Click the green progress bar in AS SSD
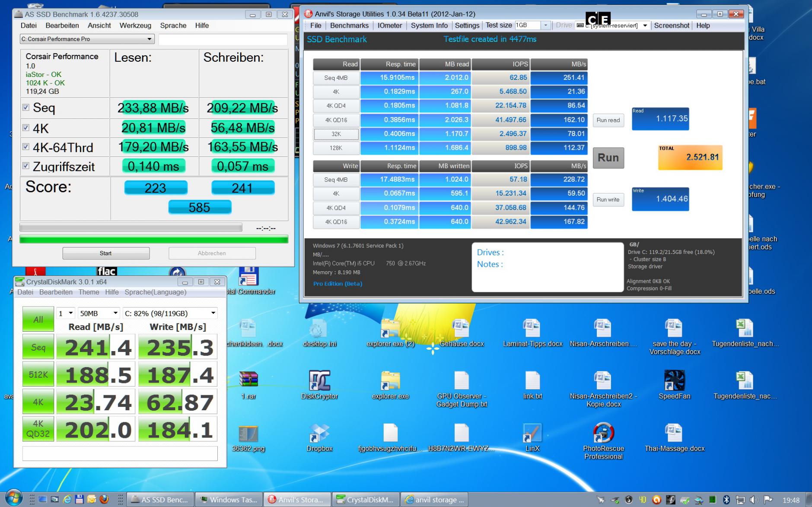This screenshot has height=507, width=812. click(154, 239)
